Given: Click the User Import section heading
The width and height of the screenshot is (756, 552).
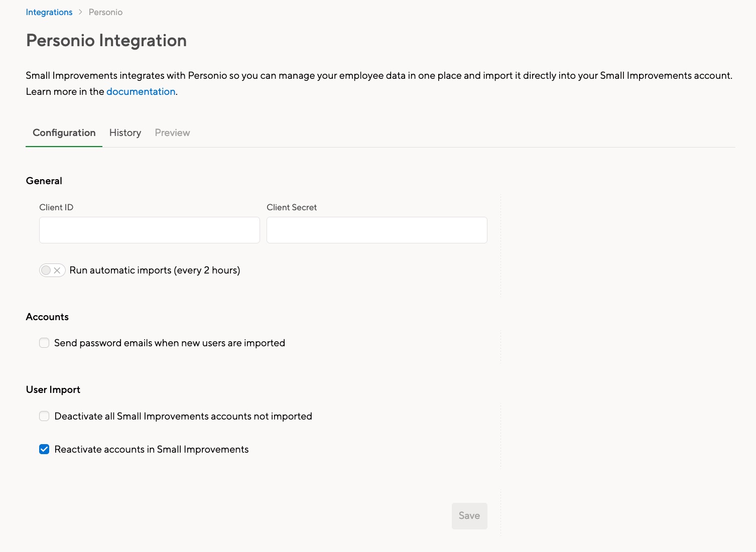Looking at the screenshot, I should click(53, 389).
